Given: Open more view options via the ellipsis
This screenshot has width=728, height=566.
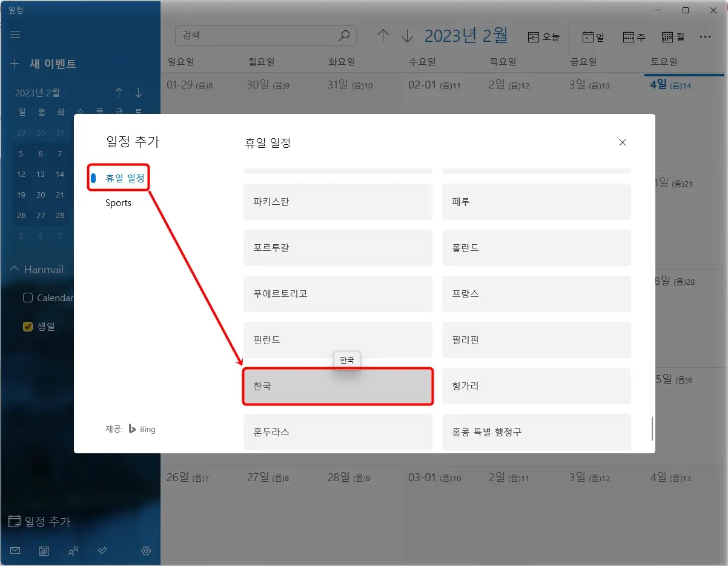Looking at the screenshot, I should coord(706,36).
